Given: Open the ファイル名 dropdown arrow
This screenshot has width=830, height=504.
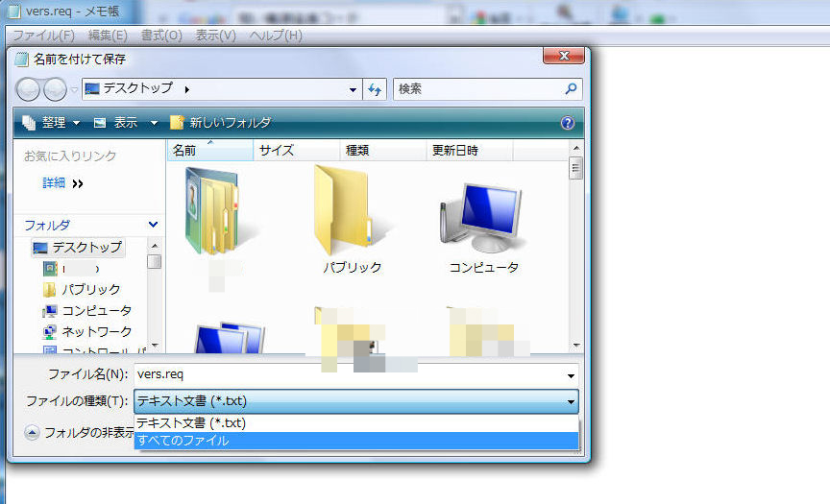Looking at the screenshot, I should pyautogui.click(x=571, y=375).
